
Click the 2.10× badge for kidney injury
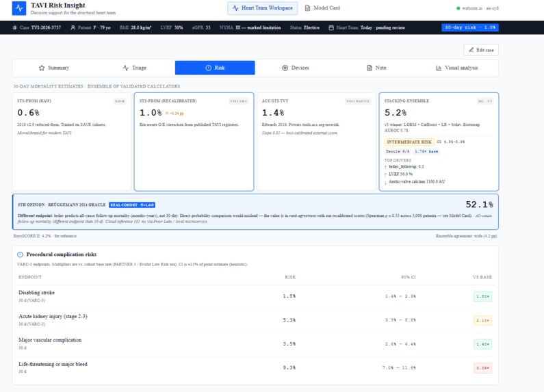pos(482,321)
